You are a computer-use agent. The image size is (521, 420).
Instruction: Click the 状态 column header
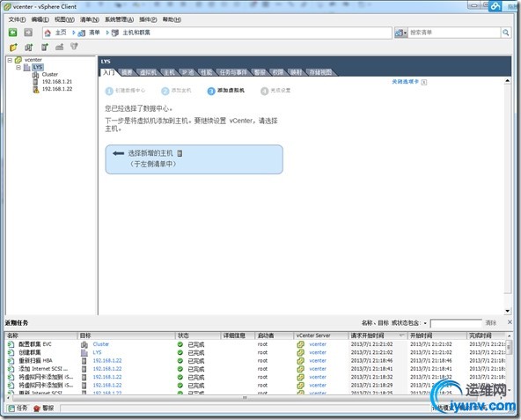tap(198, 335)
